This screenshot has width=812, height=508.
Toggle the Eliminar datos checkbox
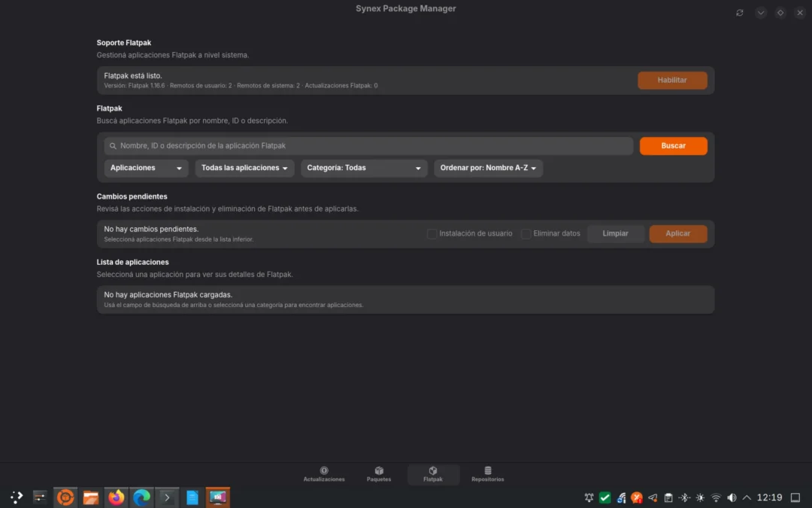(526, 234)
